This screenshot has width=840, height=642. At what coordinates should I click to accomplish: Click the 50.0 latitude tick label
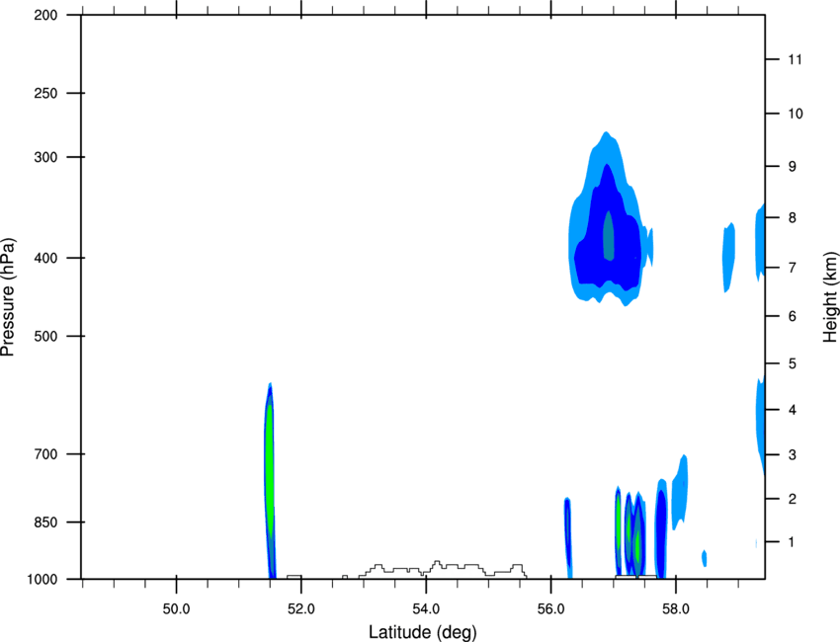coord(176,609)
